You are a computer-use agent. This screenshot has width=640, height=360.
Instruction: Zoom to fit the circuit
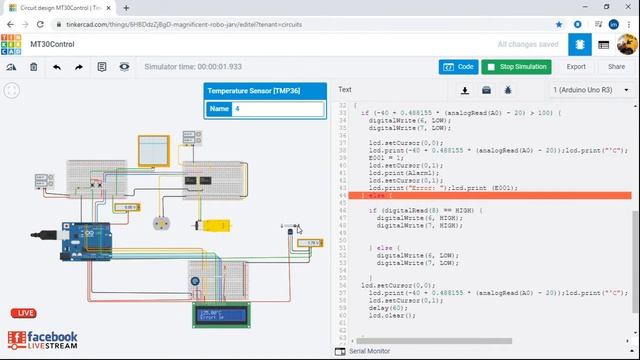tap(11, 90)
